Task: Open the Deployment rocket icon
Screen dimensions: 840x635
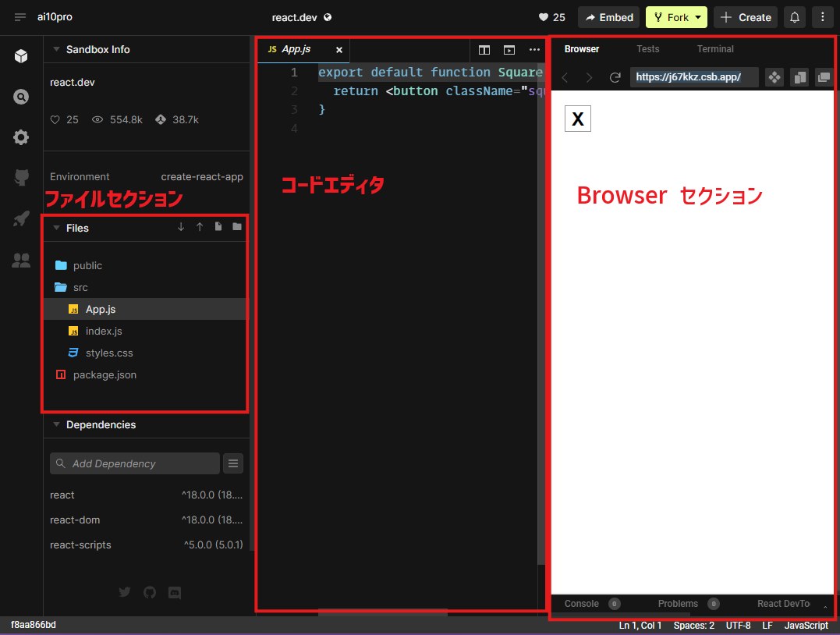Action: [21, 219]
